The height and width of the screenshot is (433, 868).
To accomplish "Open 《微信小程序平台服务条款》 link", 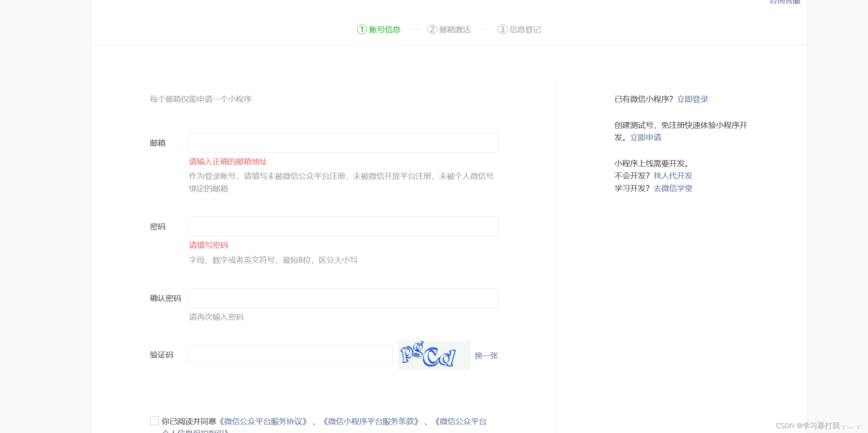I will click(371, 421).
